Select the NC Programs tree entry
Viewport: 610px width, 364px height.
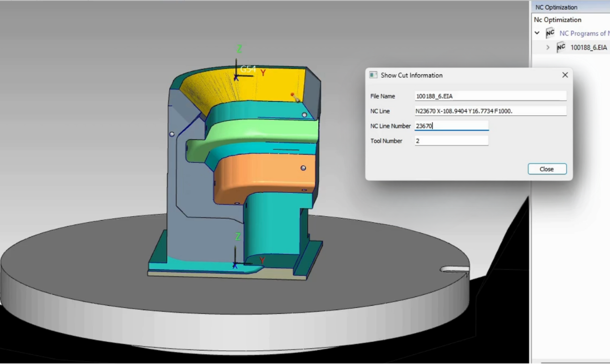pos(584,33)
